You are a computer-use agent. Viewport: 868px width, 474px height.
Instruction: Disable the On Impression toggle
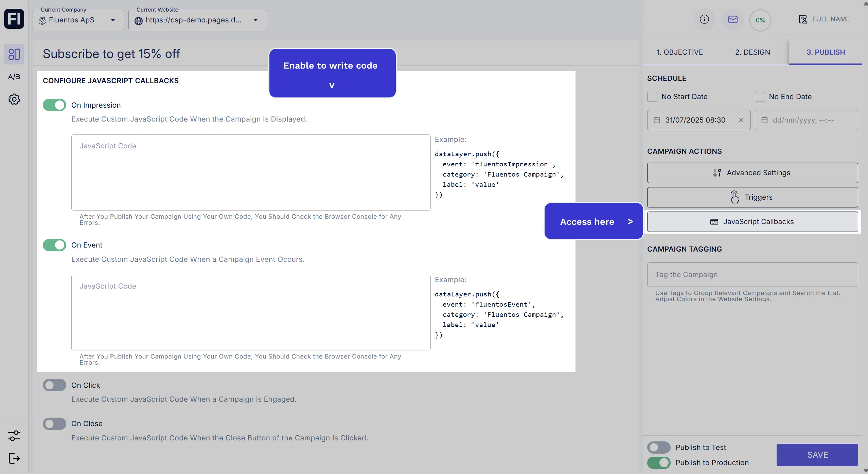(x=54, y=105)
